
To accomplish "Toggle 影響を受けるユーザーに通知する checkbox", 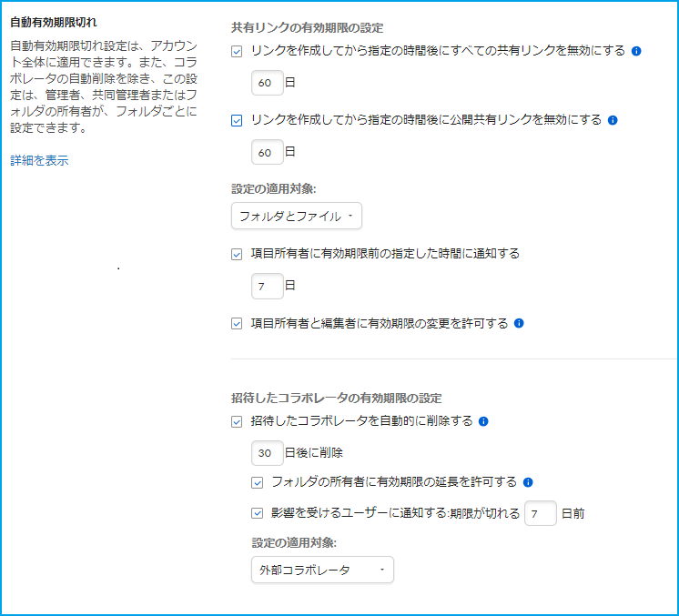I will point(257,513).
